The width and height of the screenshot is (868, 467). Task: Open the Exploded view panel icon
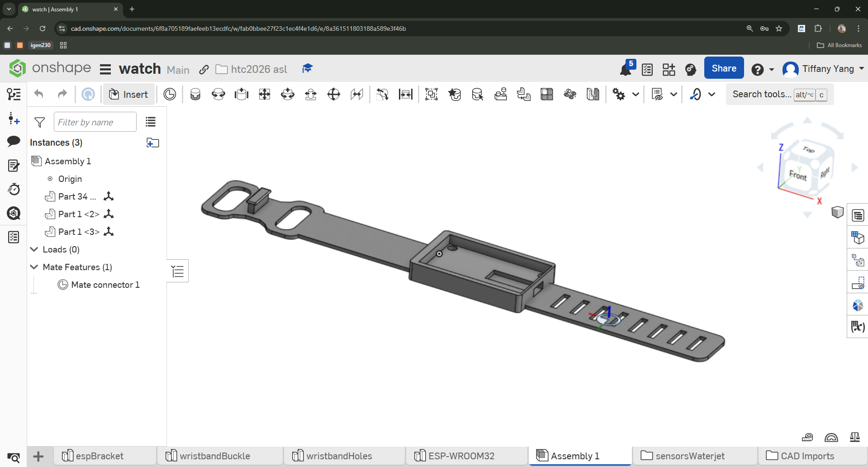click(858, 261)
